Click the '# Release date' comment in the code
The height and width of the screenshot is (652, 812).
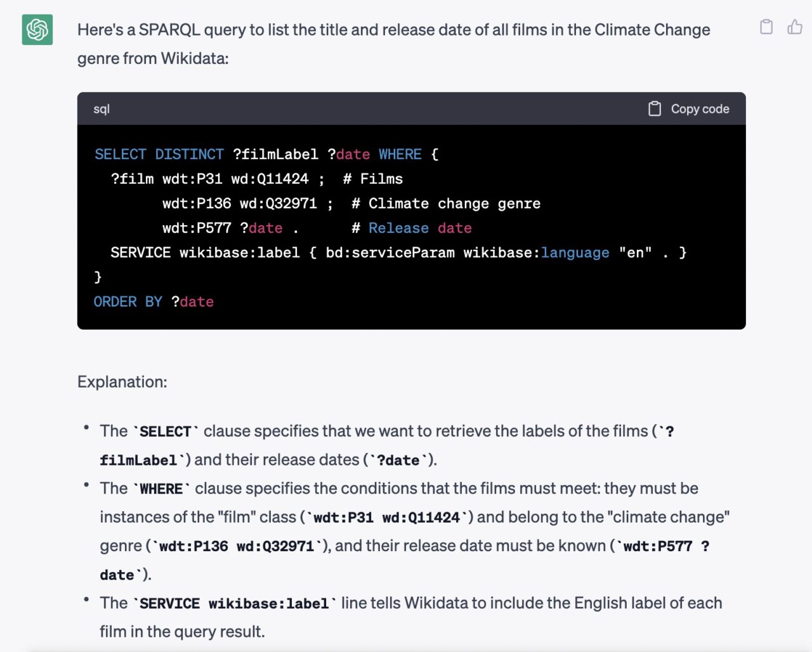pyautogui.click(x=412, y=228)
